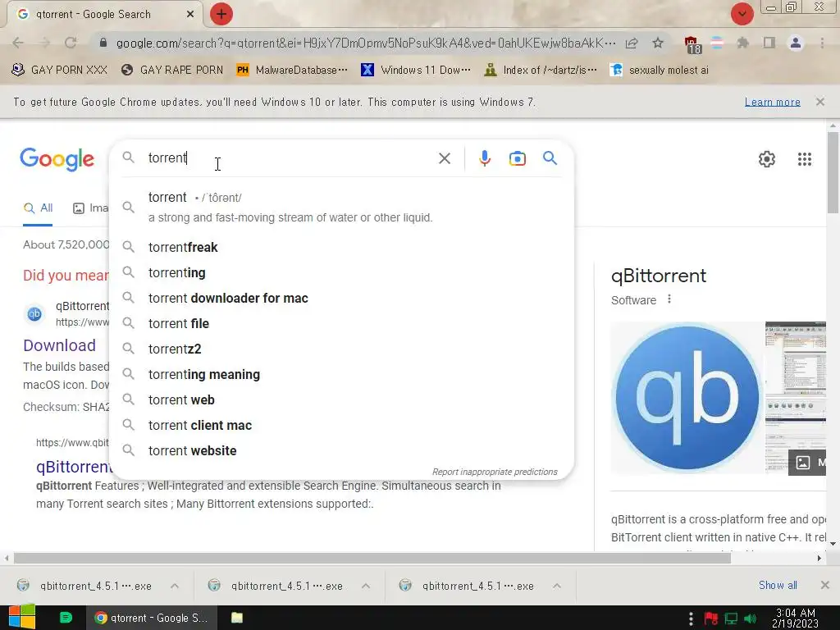Click Report inappropriate predictions
840x630 pixels.
495,472
